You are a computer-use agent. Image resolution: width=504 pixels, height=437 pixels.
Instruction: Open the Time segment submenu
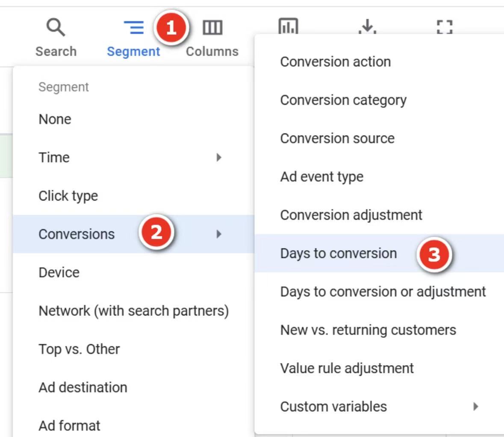click(133, 157)
